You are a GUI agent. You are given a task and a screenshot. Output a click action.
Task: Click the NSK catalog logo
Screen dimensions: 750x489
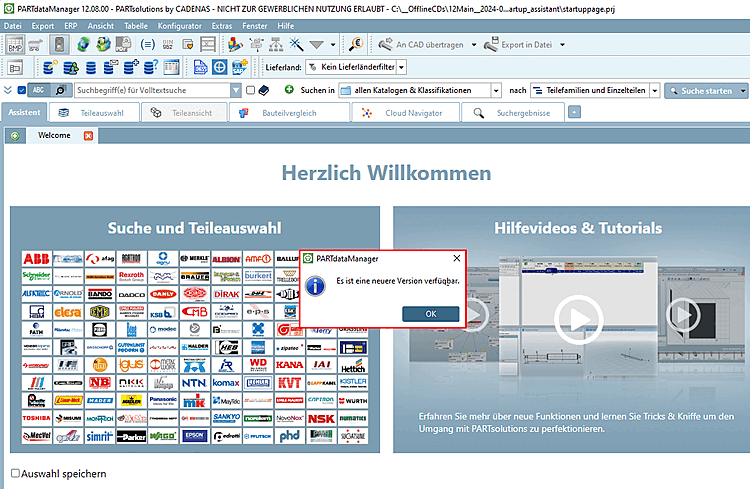[321, 418]
